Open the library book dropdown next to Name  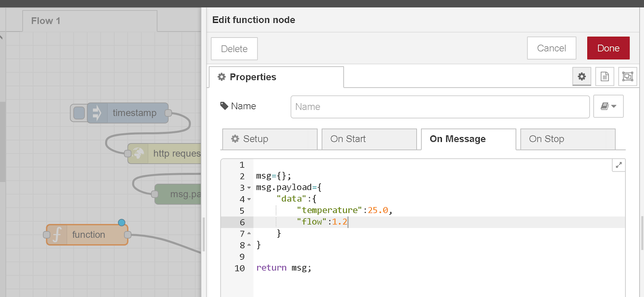coord(608,106)
